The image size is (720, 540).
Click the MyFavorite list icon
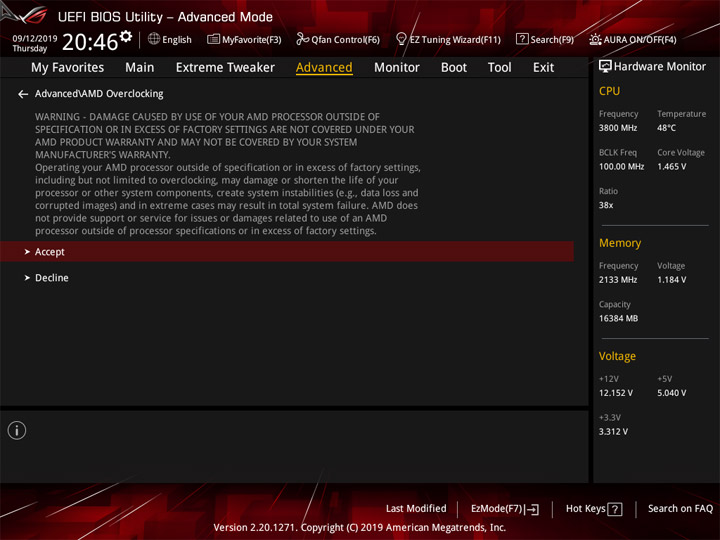pyautogui.click(x=213, y=39)
